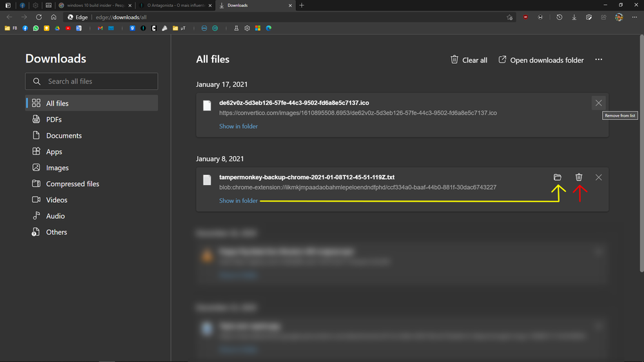Screen dimensions: 644x362
Task: Open the flask experiments bookmark
Action: point(236,28)
